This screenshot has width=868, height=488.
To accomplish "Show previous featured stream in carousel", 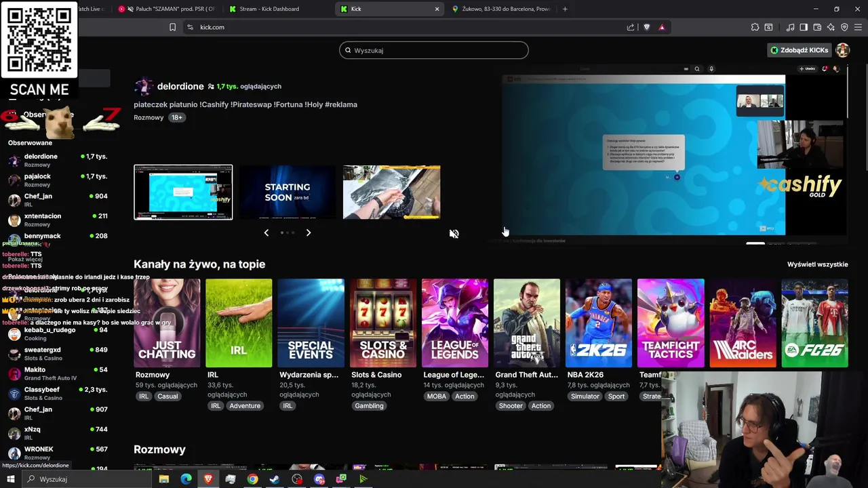I will coord(266,232).
